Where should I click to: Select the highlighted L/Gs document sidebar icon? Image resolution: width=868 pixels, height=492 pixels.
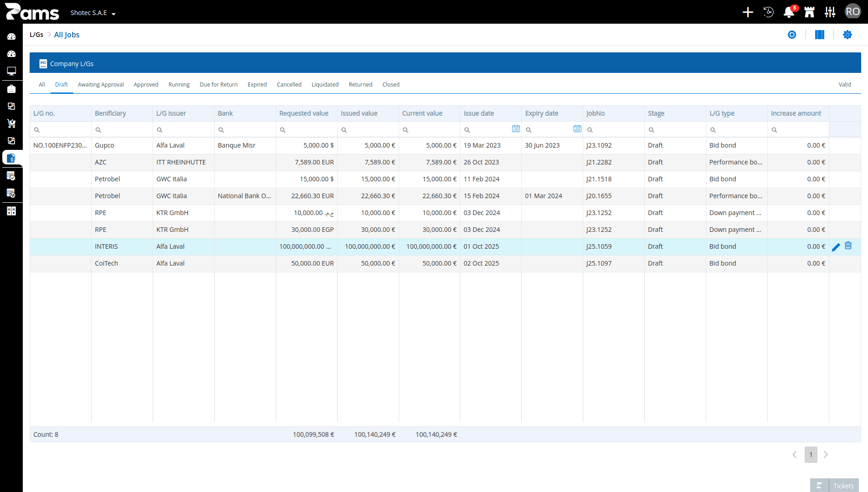point(11,158)
